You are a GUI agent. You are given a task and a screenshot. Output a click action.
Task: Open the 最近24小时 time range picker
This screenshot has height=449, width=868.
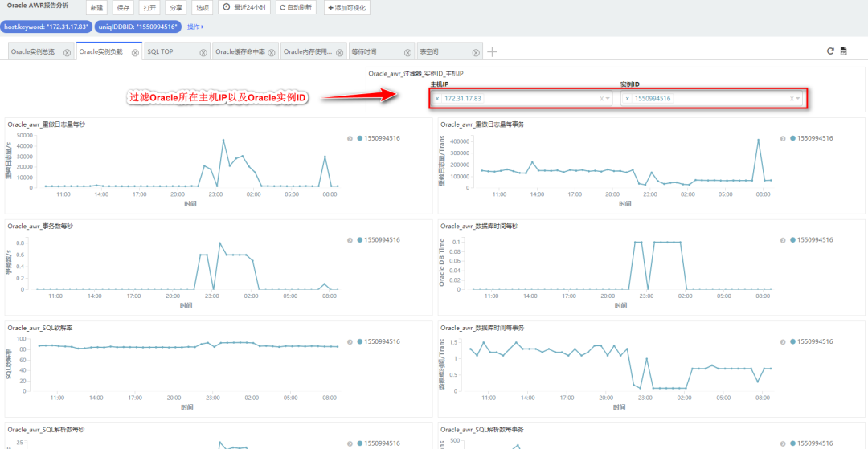[x=244, y=8]
